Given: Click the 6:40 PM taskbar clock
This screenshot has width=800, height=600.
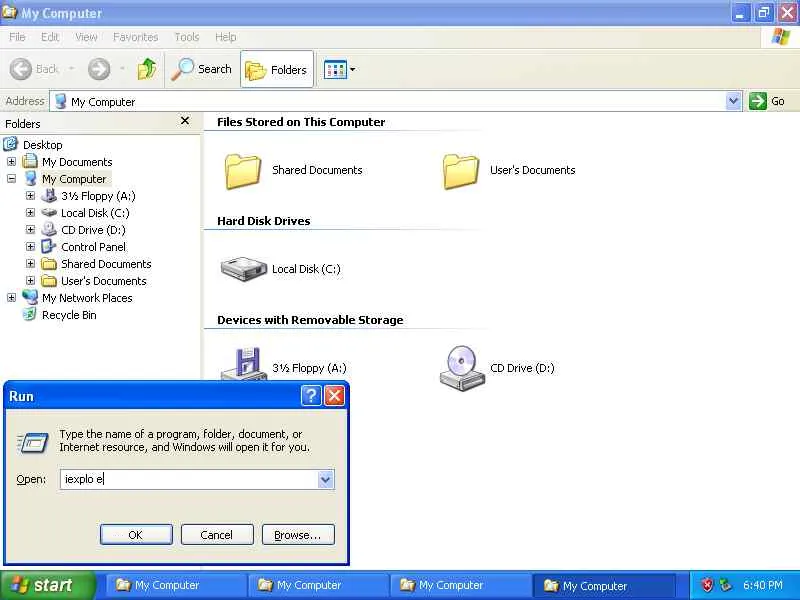Looking at the screenshot, I should [762, 585].
